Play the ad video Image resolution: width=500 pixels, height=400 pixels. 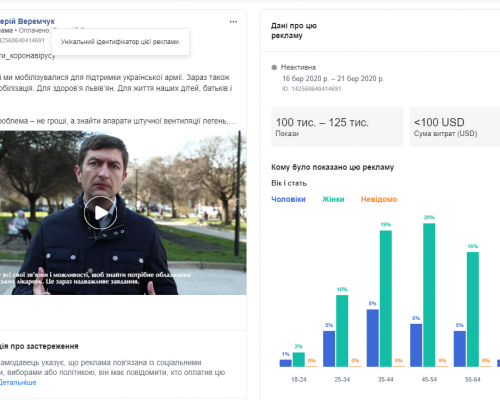pos(100,213)
